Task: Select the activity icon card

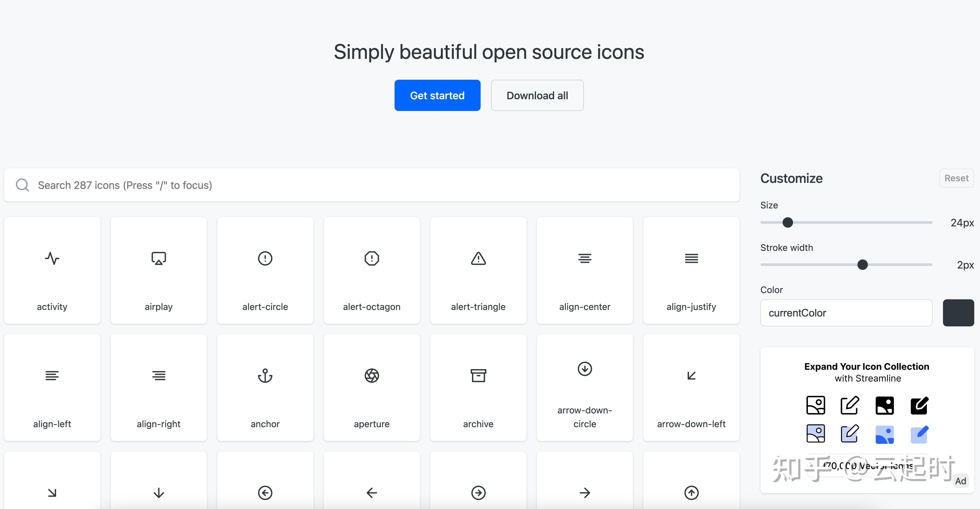Action: [x=52, y=270]
